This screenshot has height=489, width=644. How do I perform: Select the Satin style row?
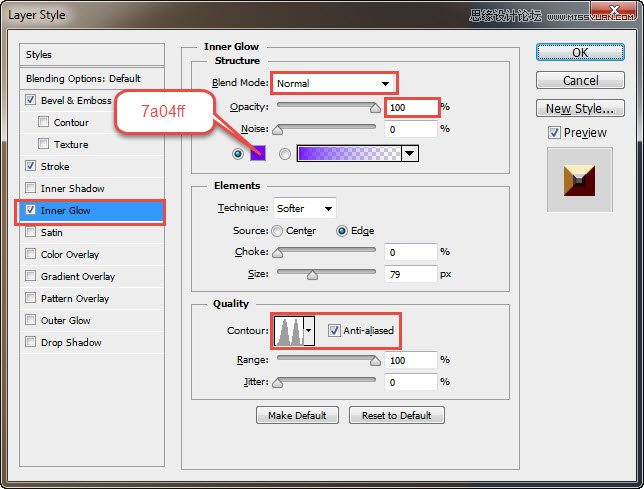point(92,232)
